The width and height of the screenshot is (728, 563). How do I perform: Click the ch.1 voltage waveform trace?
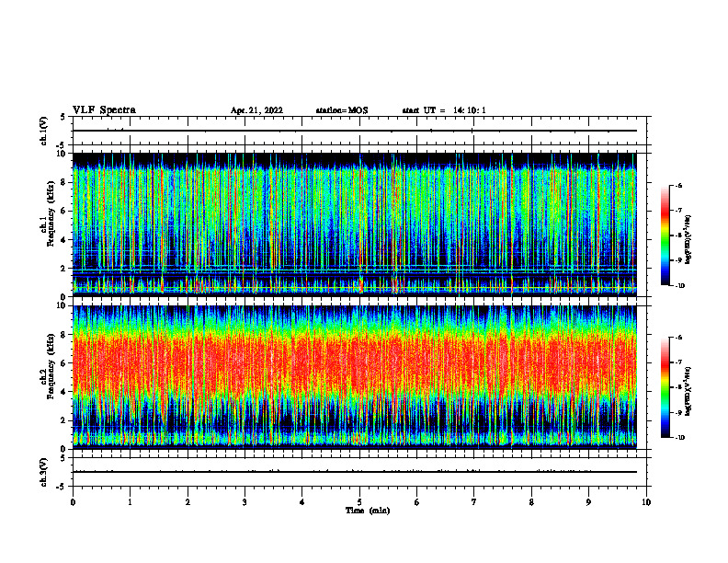click(x=355, y=131)
